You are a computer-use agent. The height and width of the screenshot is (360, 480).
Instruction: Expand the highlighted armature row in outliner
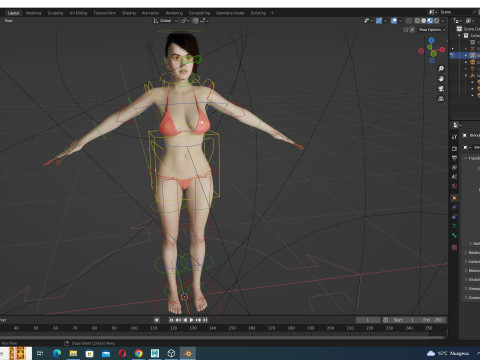coord(466,55)
